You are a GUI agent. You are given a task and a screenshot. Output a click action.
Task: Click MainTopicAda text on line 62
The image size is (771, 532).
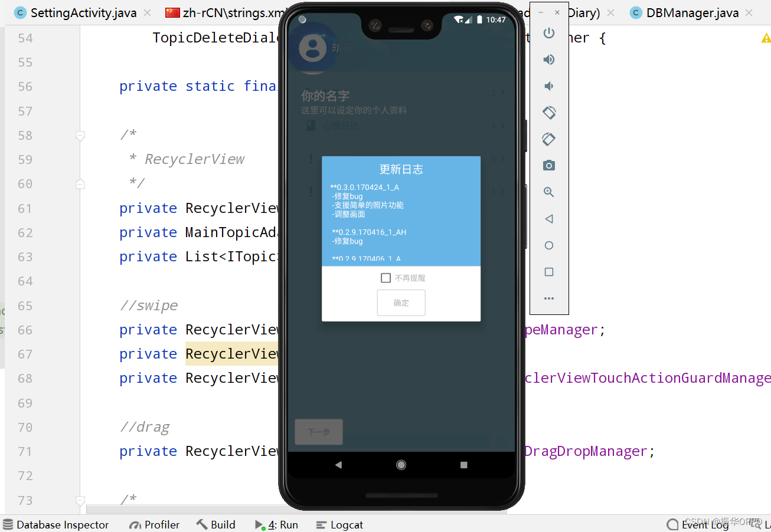[232, 232]
